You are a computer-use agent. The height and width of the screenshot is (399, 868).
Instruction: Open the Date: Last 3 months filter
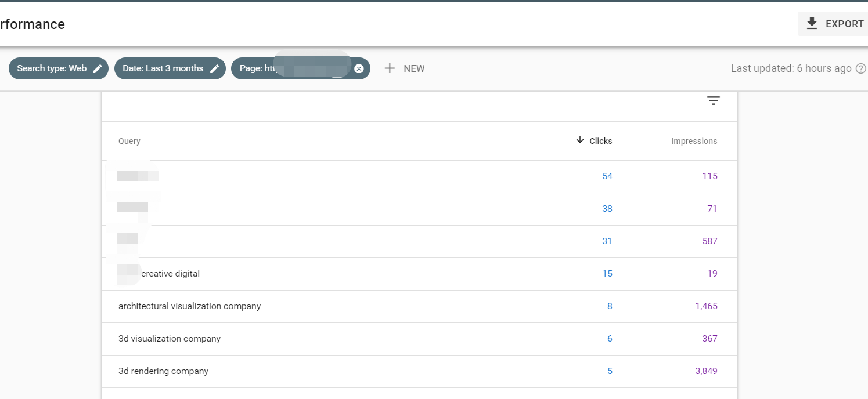coord(170,68)
